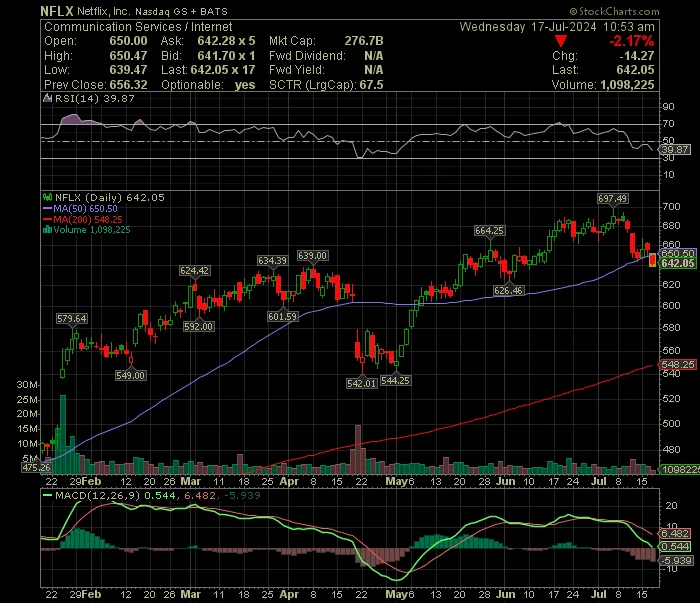Click the 592.00 low price label
Image resolution: width=700 pixels, height=603 pixels.
199,326
